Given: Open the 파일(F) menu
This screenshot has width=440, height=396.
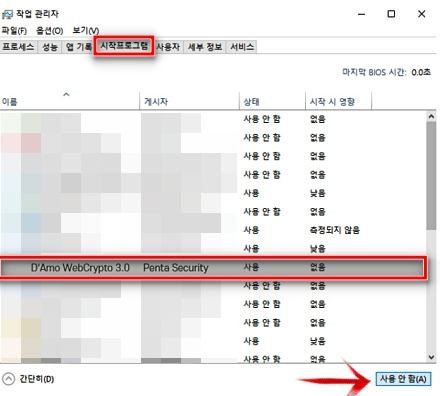Looking at the screenshot, I should pyautogui.click(x=14, y=31).
